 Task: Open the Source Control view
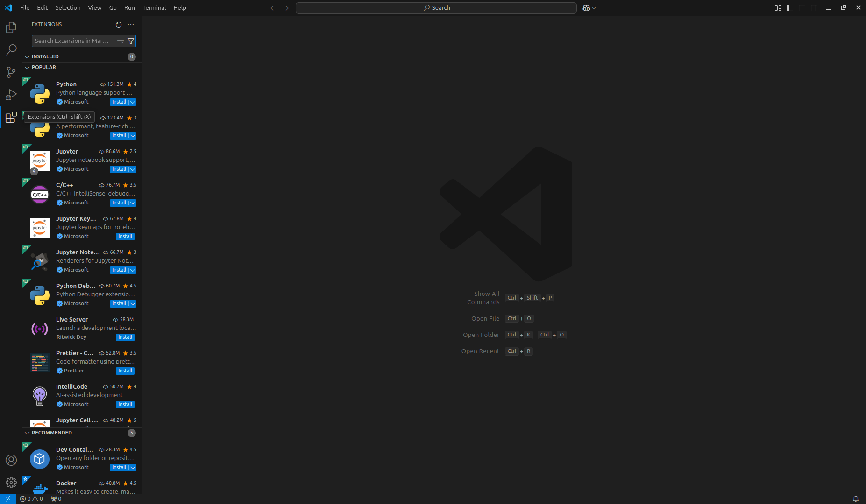[11, 72]
